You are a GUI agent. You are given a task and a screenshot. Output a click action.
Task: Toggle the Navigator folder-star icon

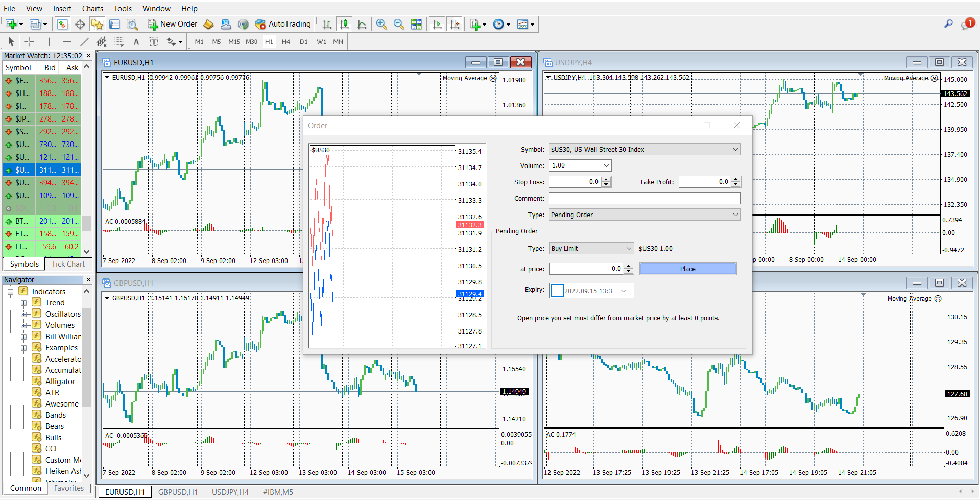click(97, 24)
